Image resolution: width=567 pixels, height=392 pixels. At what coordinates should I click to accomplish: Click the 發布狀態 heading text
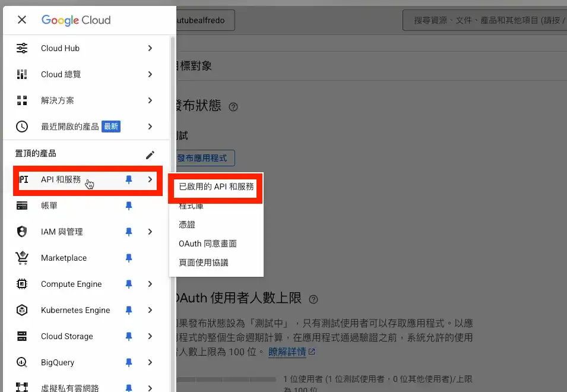click(198, 106)
